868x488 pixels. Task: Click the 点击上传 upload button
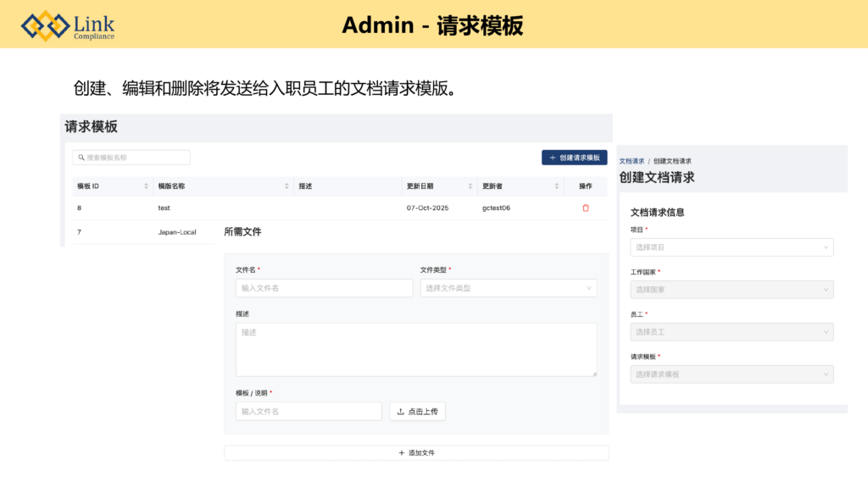coord(417,411)
